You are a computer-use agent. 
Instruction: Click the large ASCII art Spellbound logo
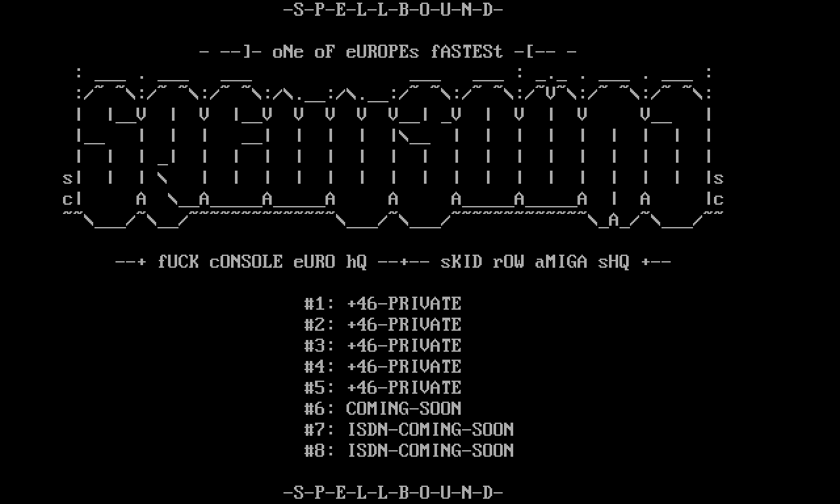click(393, 148)
